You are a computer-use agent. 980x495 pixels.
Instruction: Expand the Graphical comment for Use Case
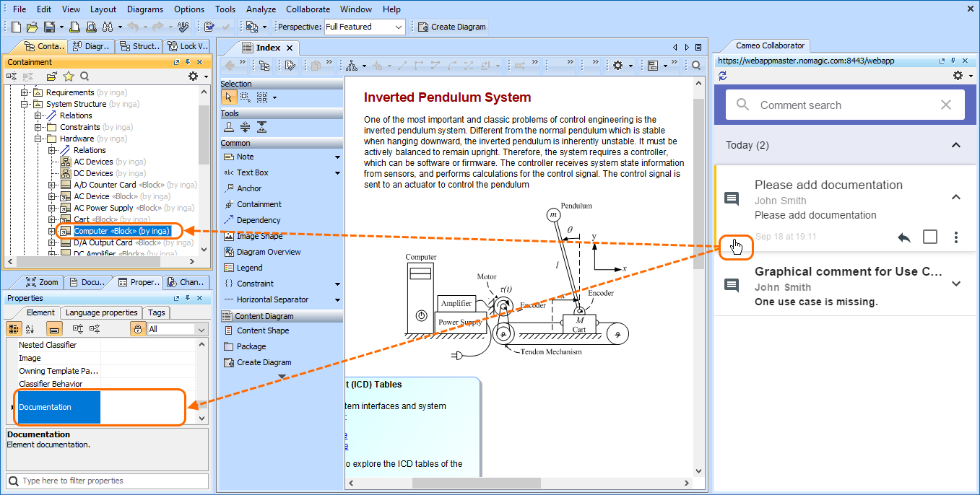point(956,284)
